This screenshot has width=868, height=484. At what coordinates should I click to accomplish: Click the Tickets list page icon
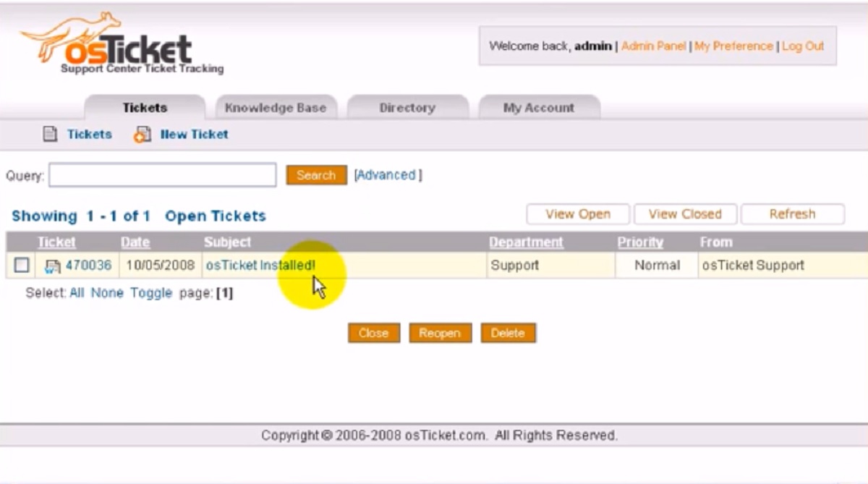50,134
